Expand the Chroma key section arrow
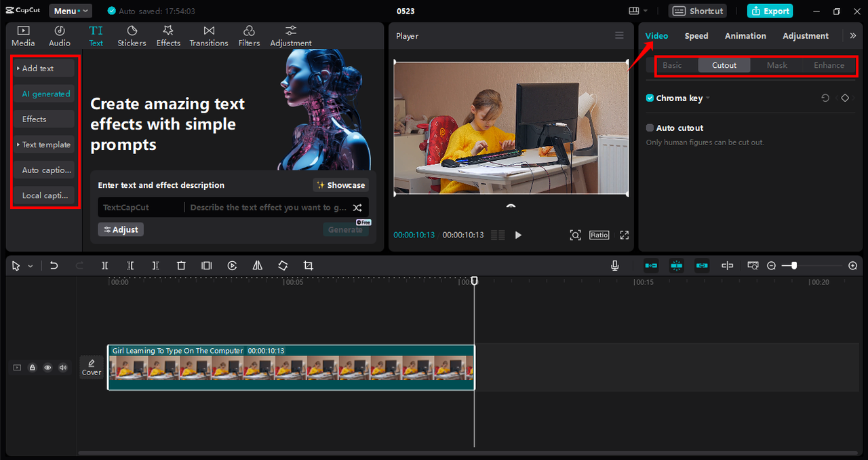The image size is (868, 460). pos(708,98)
